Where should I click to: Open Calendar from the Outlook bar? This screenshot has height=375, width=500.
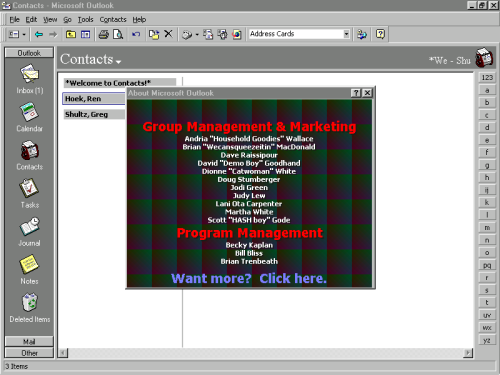click(x=29, y=117)
